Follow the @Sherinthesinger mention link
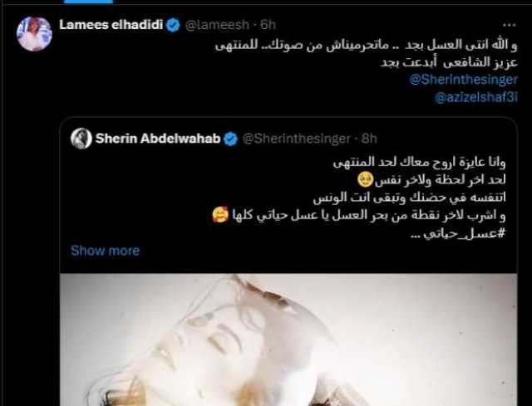This screenshot has height=406, width=532. point(464,80)
